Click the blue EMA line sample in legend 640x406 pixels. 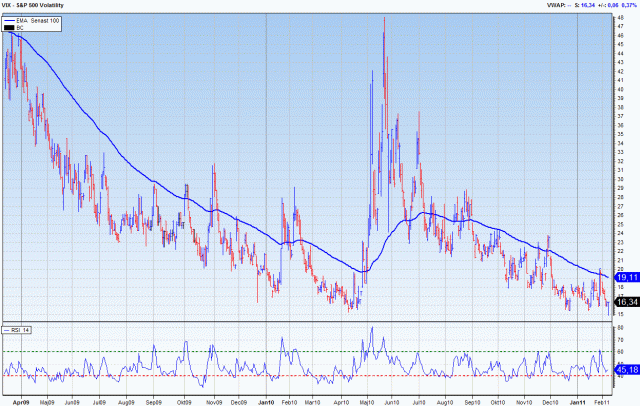pos(12,20)
